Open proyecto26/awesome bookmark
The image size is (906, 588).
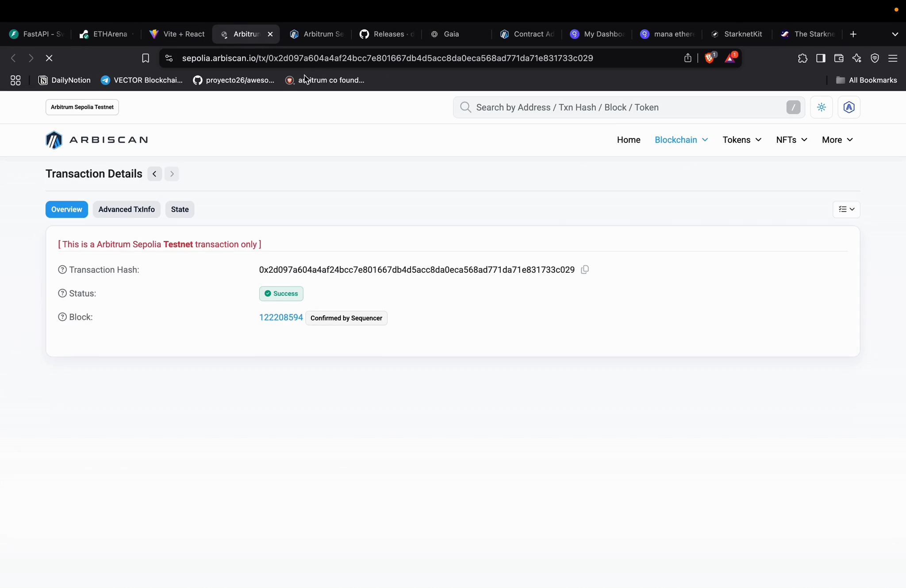(x=234, y=80)
